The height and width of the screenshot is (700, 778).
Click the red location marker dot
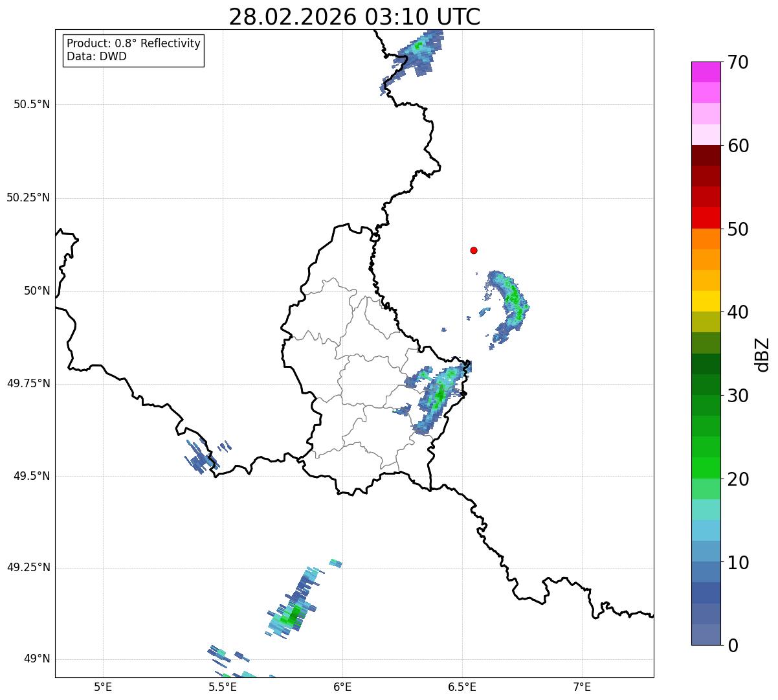pos(474,250)
